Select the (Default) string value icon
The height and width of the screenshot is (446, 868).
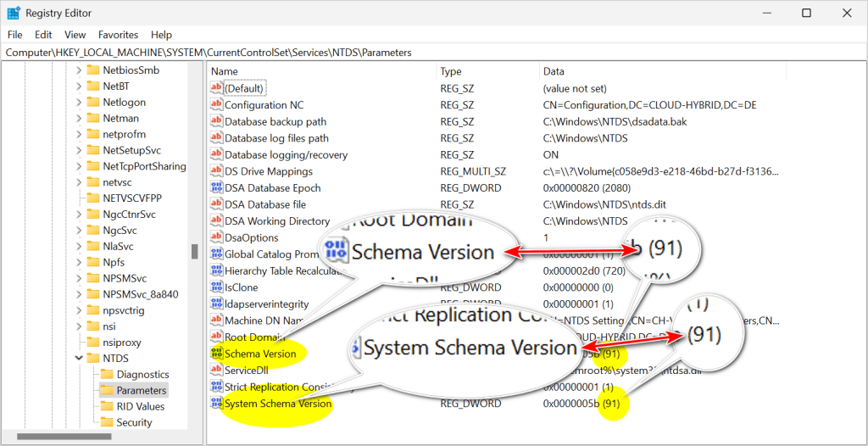[215, 88]
